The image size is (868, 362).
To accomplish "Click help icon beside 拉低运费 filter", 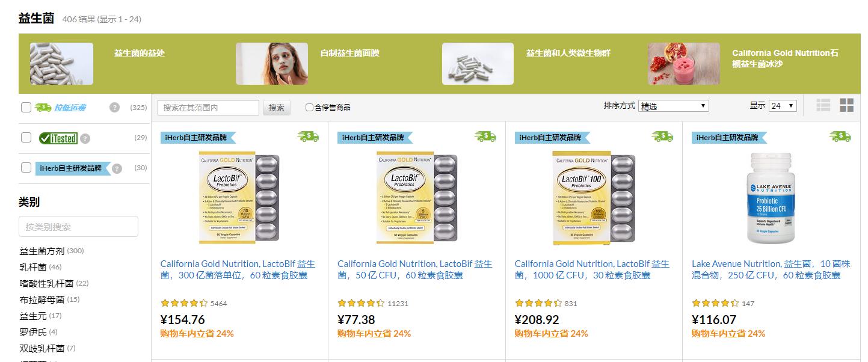I will [114, 107].
